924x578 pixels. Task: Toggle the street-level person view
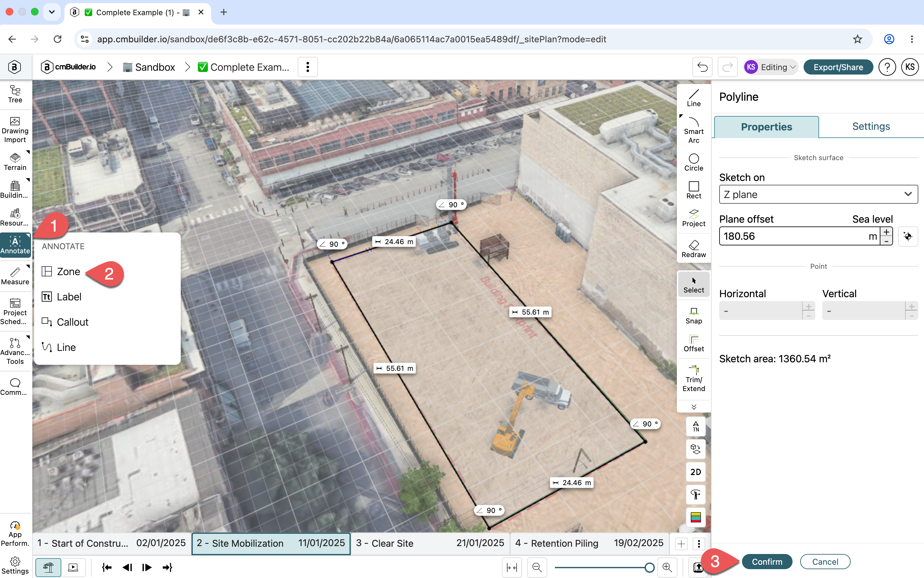tap(696, 494)
